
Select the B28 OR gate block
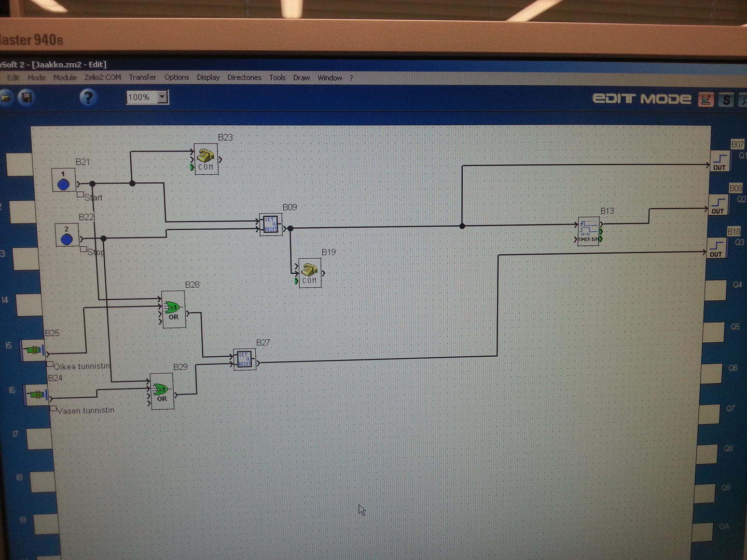coord(173,310)
